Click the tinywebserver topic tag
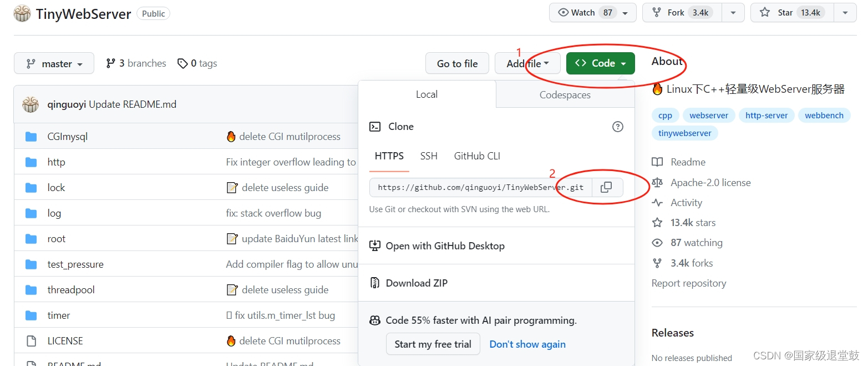Viewport: 868px width, 366px height. [685, 133]
